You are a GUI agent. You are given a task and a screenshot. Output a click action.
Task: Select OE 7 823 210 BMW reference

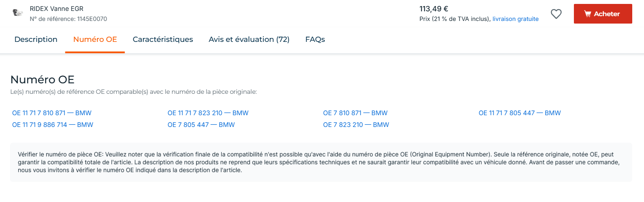point(356,125)
